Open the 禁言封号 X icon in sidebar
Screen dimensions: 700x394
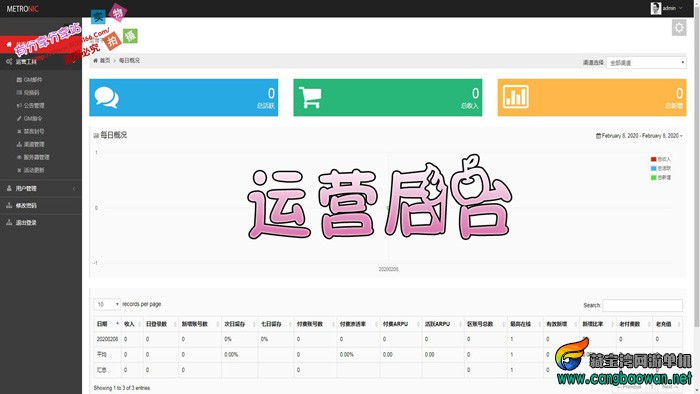(x=19, y=132)
